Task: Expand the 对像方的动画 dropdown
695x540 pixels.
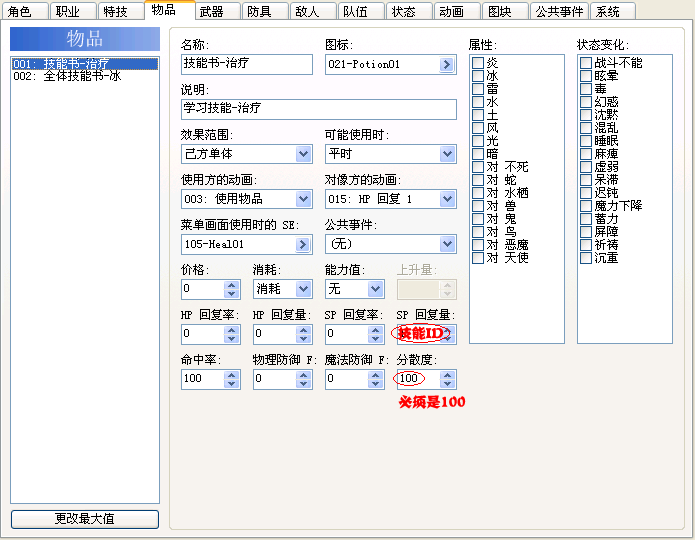Action: pyautogui.click(x=390, y=199)
